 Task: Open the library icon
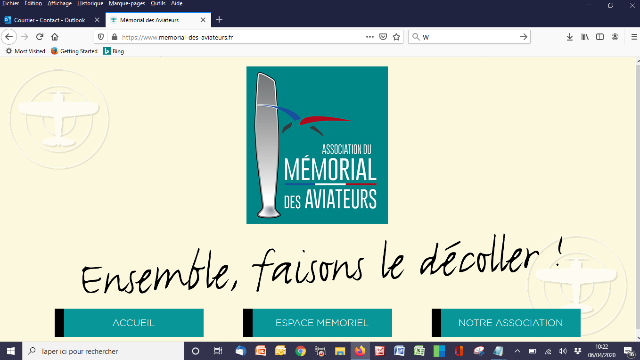point(585,37)
